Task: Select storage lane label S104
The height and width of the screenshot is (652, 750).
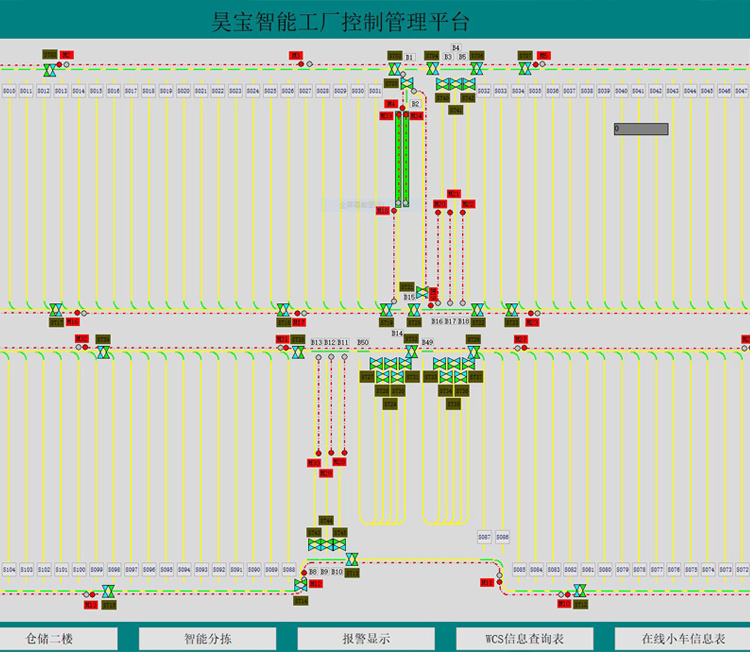Action: (9, 569)
